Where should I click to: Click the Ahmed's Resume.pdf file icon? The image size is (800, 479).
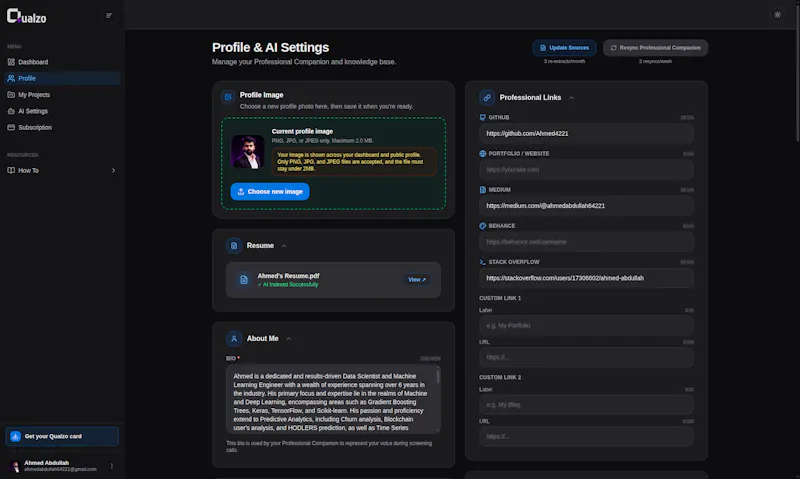pyautogui.click(x=244, y=280)
